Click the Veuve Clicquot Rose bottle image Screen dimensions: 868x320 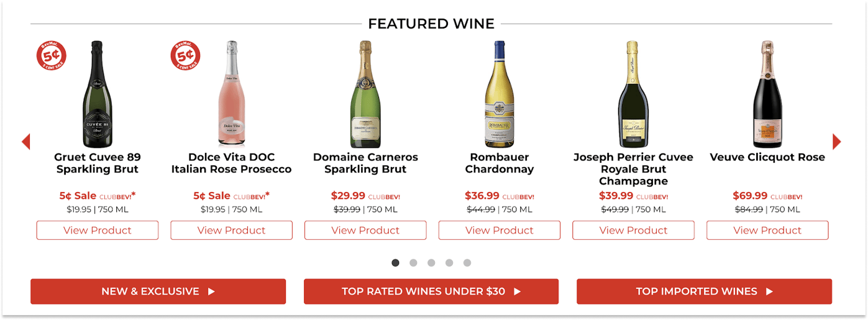(x=767, y=85)
